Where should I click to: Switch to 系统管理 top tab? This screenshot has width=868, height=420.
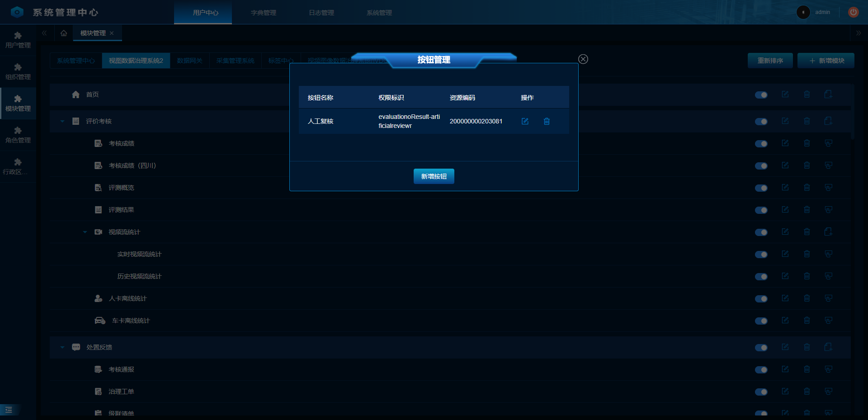click(x=379, y=13)
